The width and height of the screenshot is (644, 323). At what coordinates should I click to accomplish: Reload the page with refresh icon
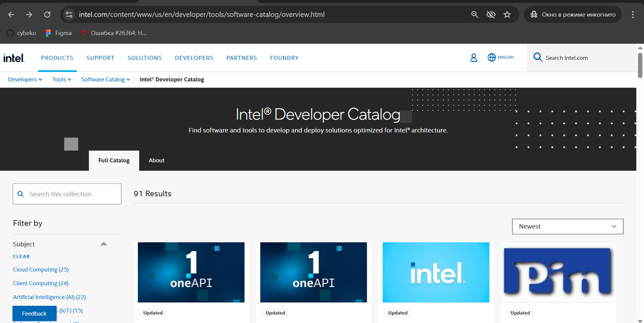[x=47, y=15]
